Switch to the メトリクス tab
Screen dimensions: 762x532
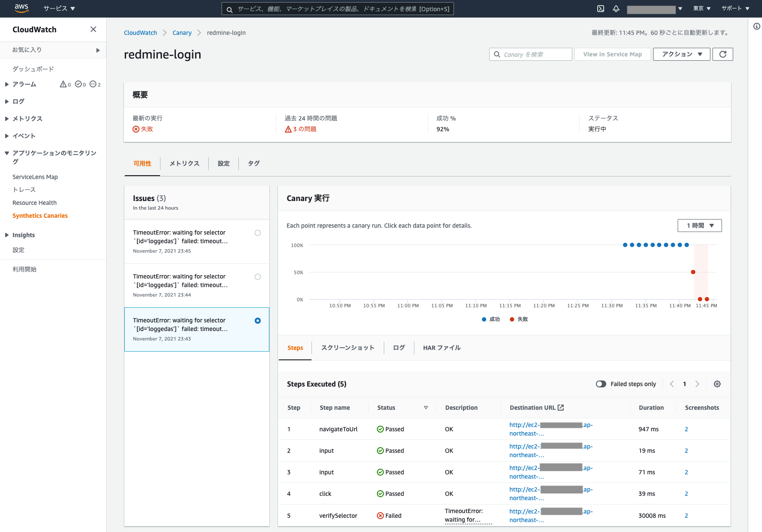coord(184,164)
